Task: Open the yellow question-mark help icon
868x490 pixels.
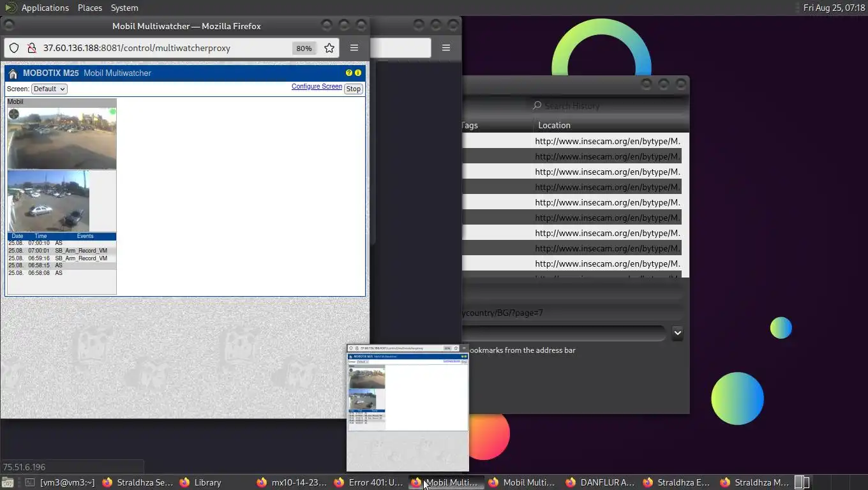Action: click(349, 73)
